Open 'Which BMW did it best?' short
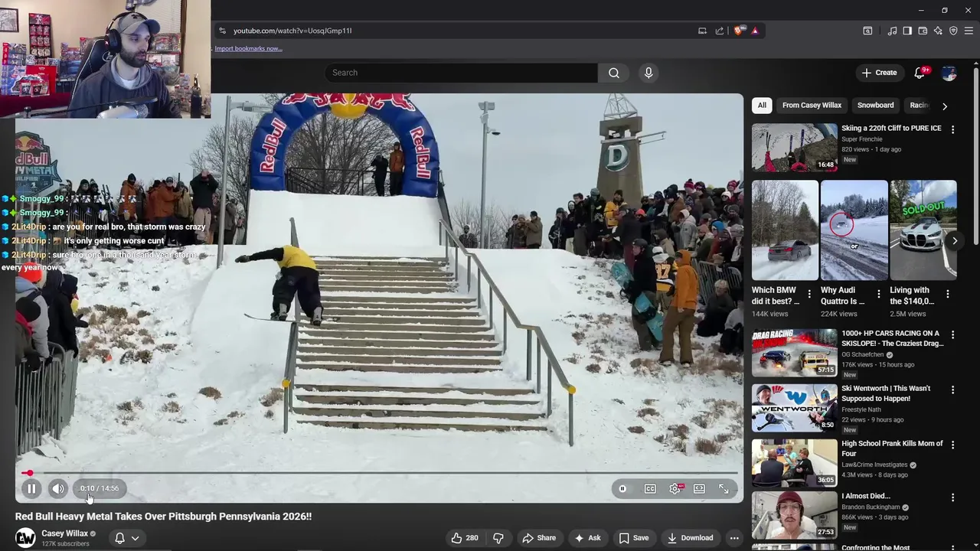Viewport: 980px width, 551px height. point(784,230)
